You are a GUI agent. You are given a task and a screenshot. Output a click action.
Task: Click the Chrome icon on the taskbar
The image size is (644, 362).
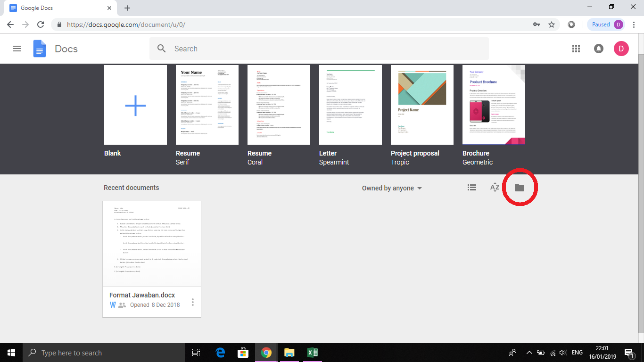click(x=266, y=353)
